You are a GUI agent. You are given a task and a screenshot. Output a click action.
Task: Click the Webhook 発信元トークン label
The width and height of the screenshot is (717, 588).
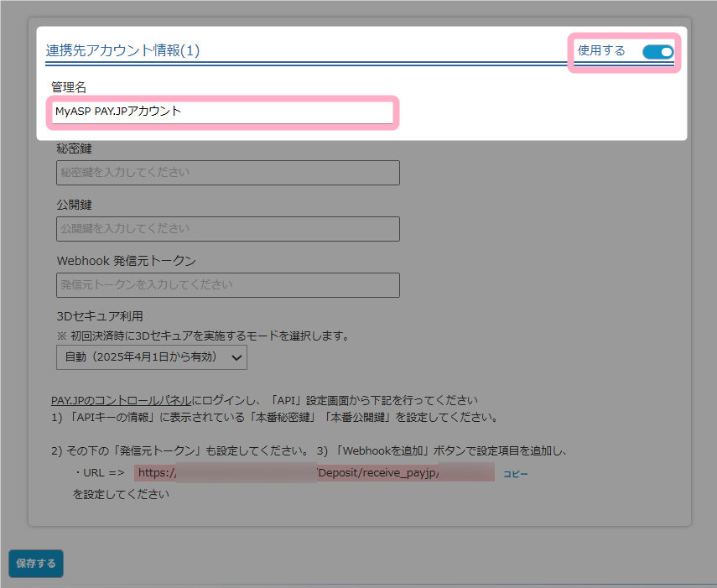126,261
